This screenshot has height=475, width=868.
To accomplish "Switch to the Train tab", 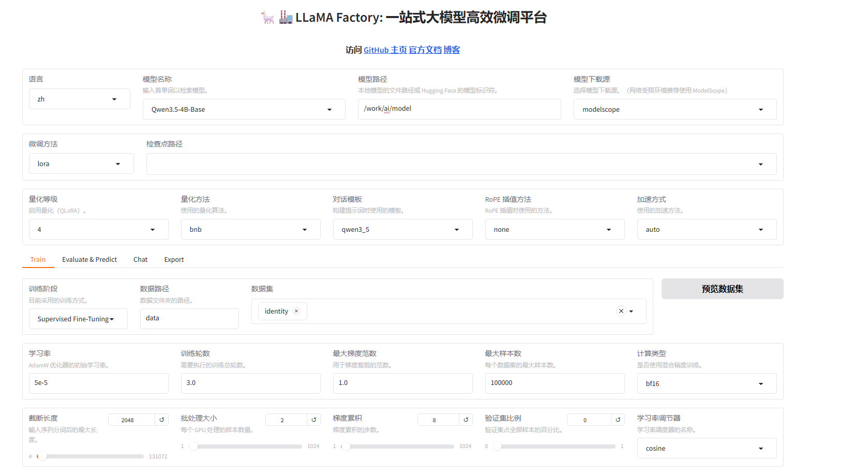I will click(38, 259).
